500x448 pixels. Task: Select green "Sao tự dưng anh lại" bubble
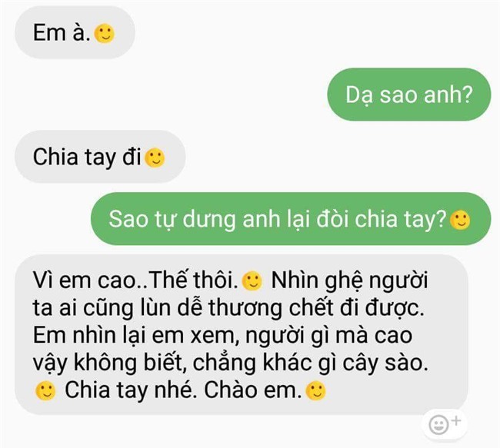tap(291, 219)
